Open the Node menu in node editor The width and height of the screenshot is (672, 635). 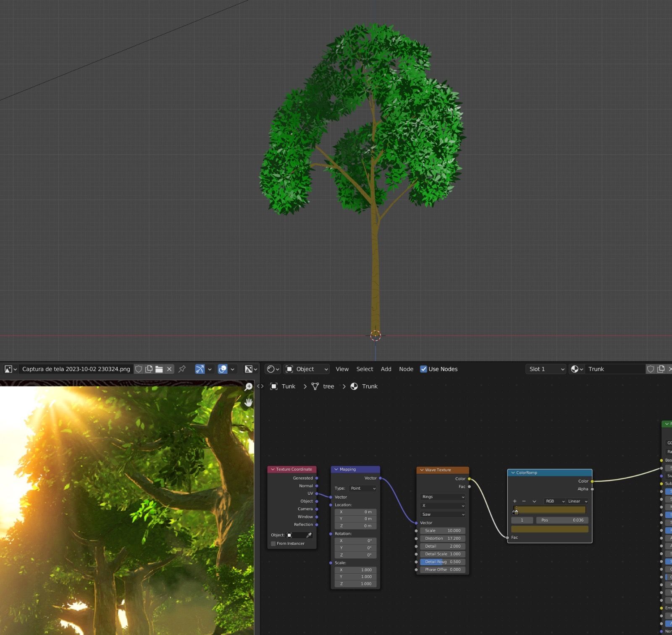[x=406, y=369]
